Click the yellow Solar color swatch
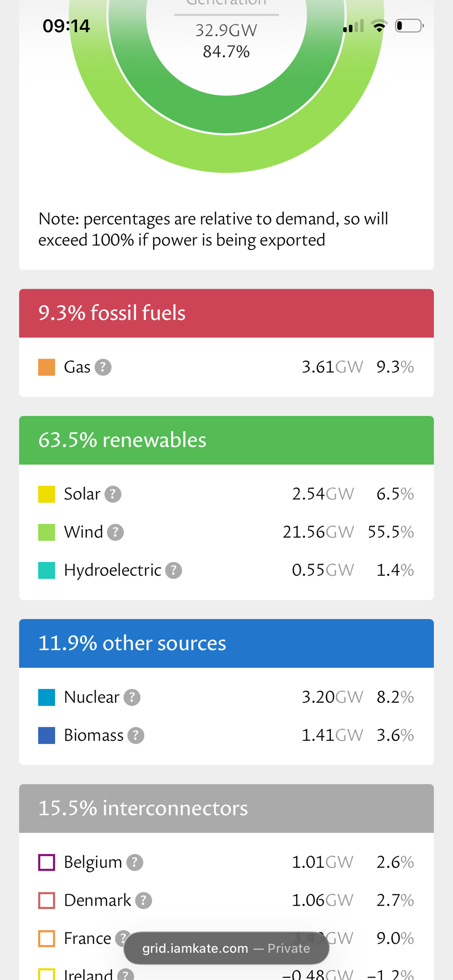Screen dimensions: 453x980 [x=47, y=494]
